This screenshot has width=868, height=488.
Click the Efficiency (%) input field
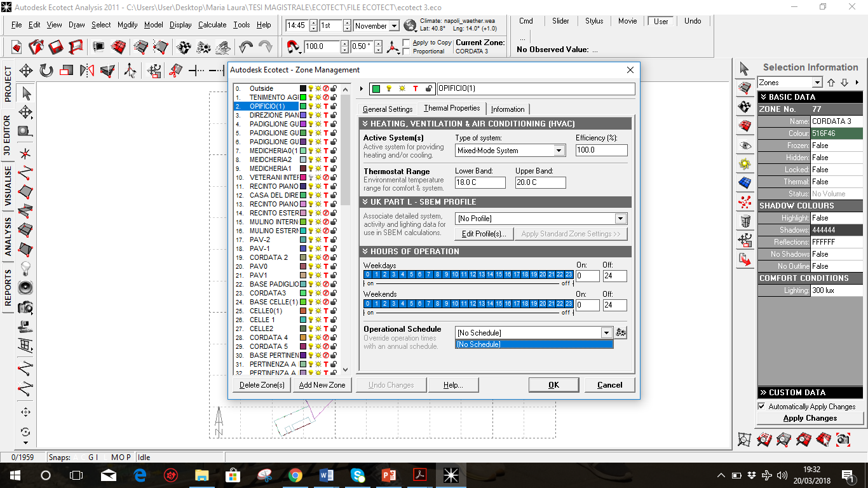[x=601, y=151]
